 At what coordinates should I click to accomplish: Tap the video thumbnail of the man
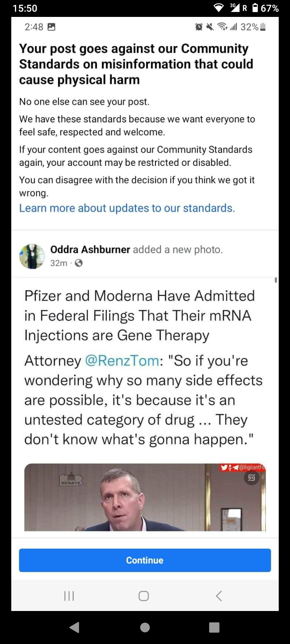click(145, 497)
